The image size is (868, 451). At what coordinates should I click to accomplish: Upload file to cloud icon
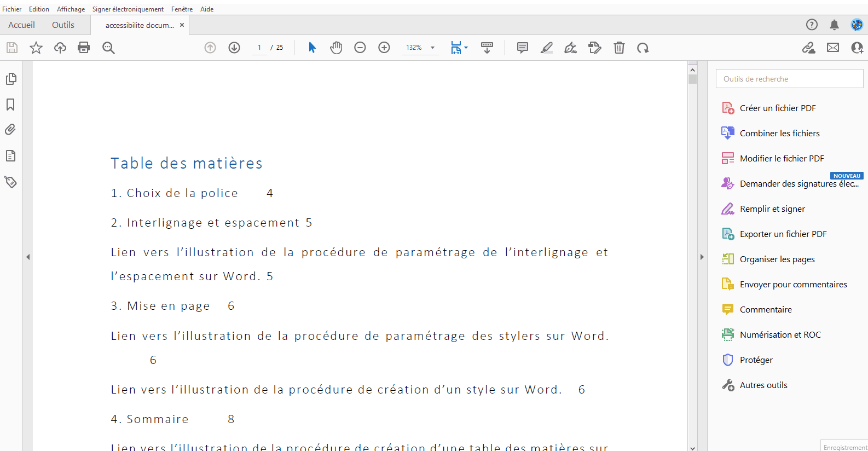[x=60, y=48]
